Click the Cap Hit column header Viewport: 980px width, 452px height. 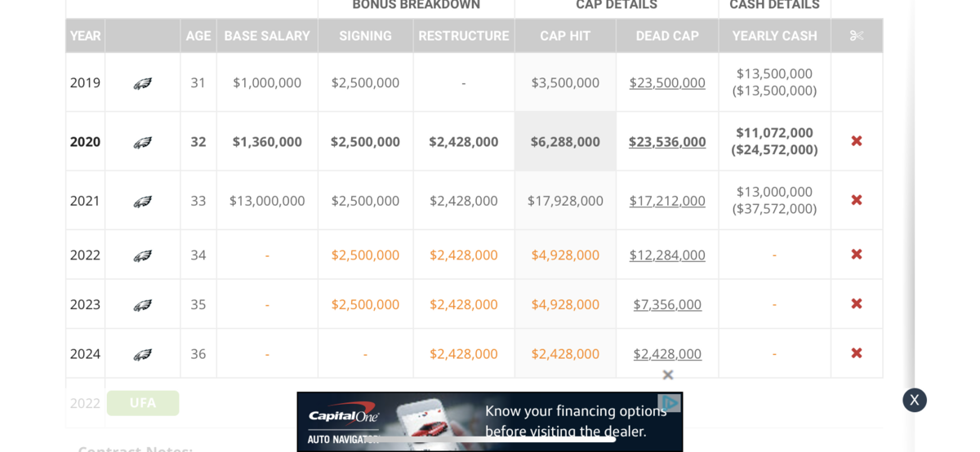565,36
